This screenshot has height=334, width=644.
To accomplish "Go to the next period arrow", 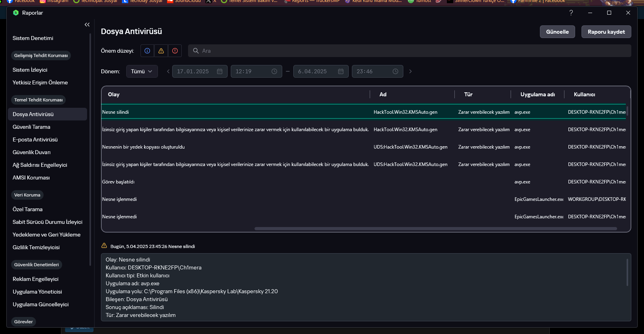I will click(x=410, y=71).
